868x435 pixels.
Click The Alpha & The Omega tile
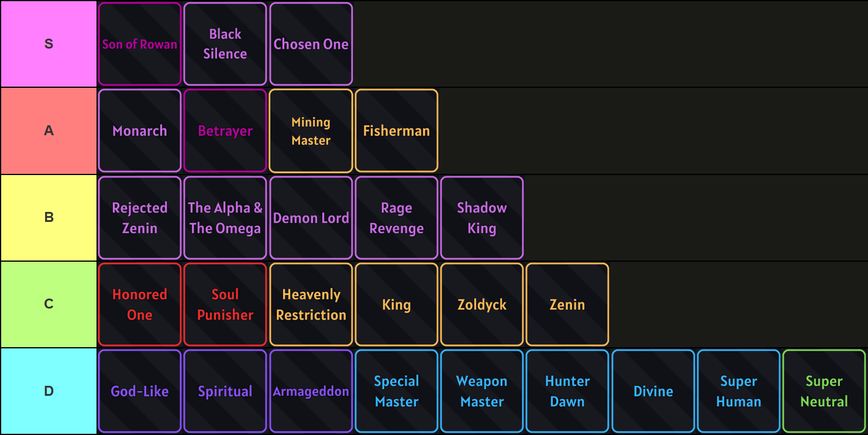(225, 218)
